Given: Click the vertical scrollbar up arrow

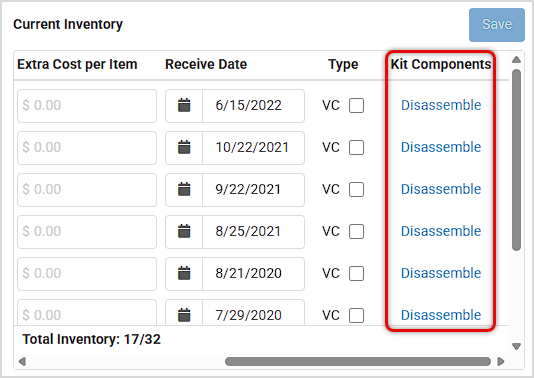Looking at the screenshot, I should pyautogui.click(x=516, y=60).
